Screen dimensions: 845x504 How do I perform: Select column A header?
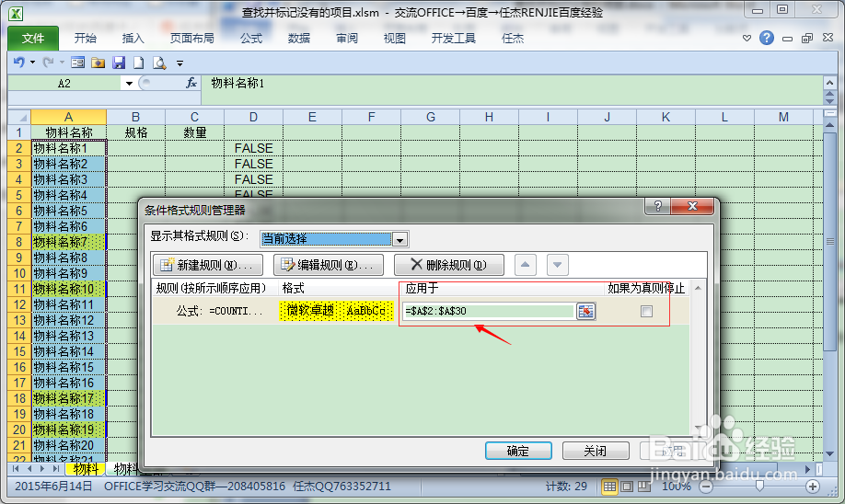(68, 117)
